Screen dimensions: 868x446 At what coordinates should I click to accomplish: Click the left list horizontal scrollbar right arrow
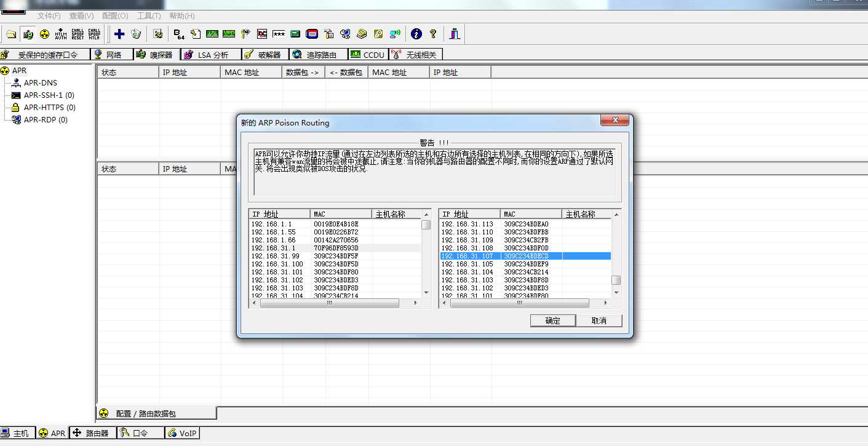415,303
